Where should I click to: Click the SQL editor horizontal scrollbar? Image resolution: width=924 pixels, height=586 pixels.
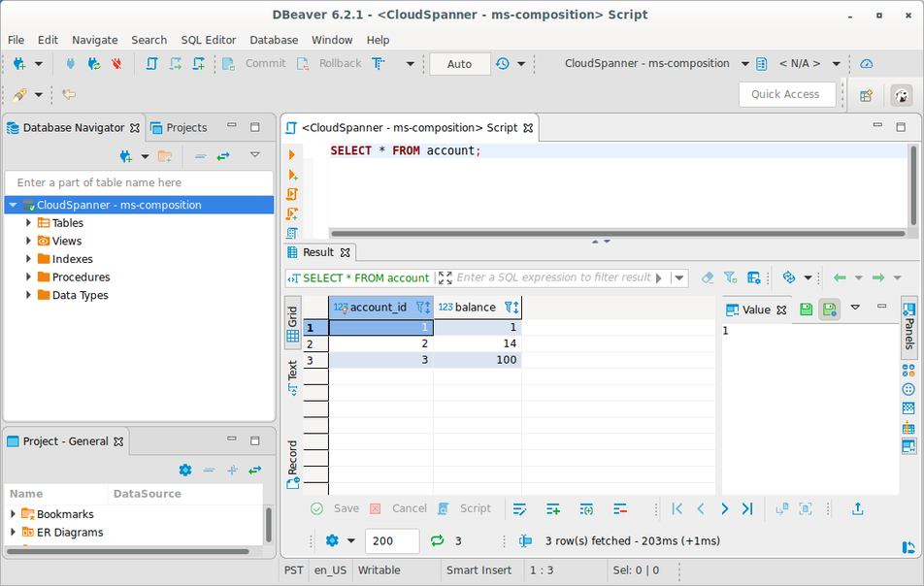tap(617, 234)
